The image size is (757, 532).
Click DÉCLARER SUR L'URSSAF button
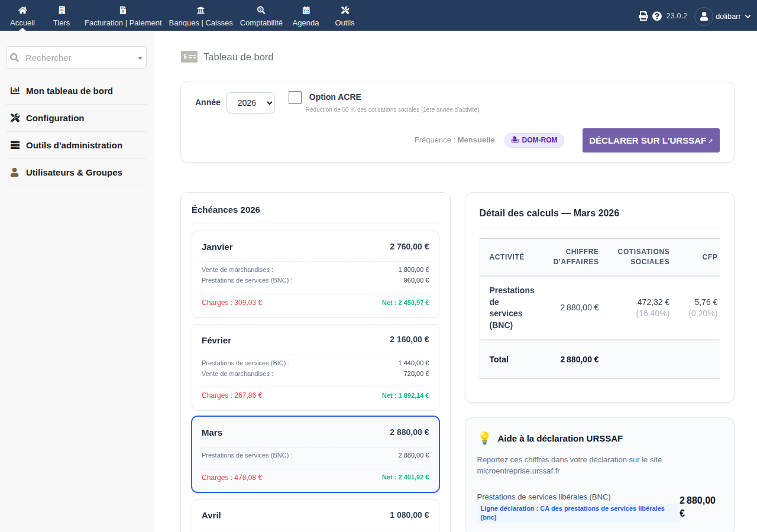[651, 141]
